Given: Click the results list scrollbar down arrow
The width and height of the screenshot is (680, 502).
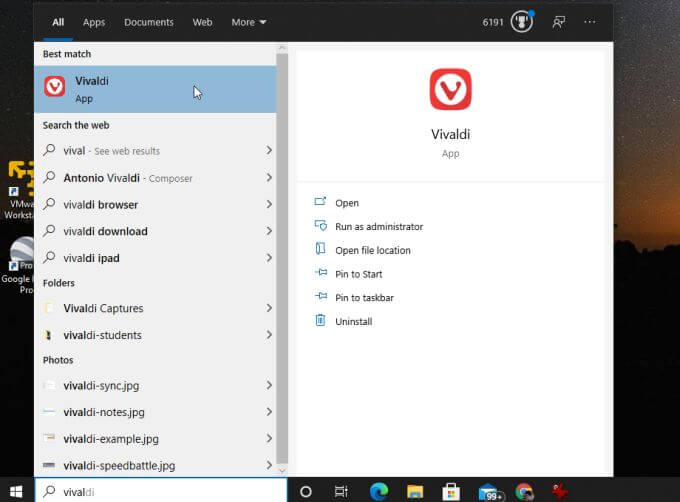Looking at the screenshot, I should pos(282,469).
